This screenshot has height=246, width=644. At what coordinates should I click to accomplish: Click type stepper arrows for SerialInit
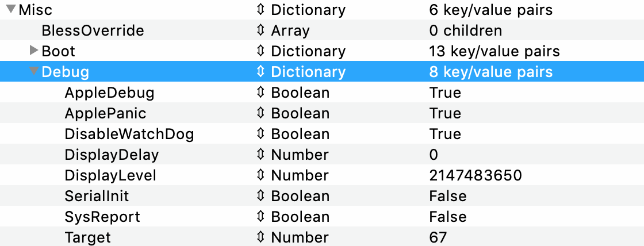[260, 196]
